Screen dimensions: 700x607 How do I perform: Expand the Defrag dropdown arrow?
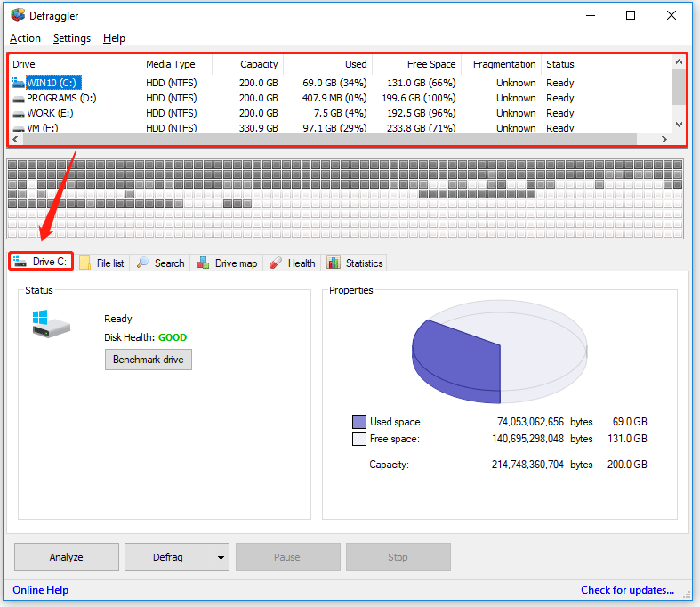pyautogui.click(x=221, y=557)
